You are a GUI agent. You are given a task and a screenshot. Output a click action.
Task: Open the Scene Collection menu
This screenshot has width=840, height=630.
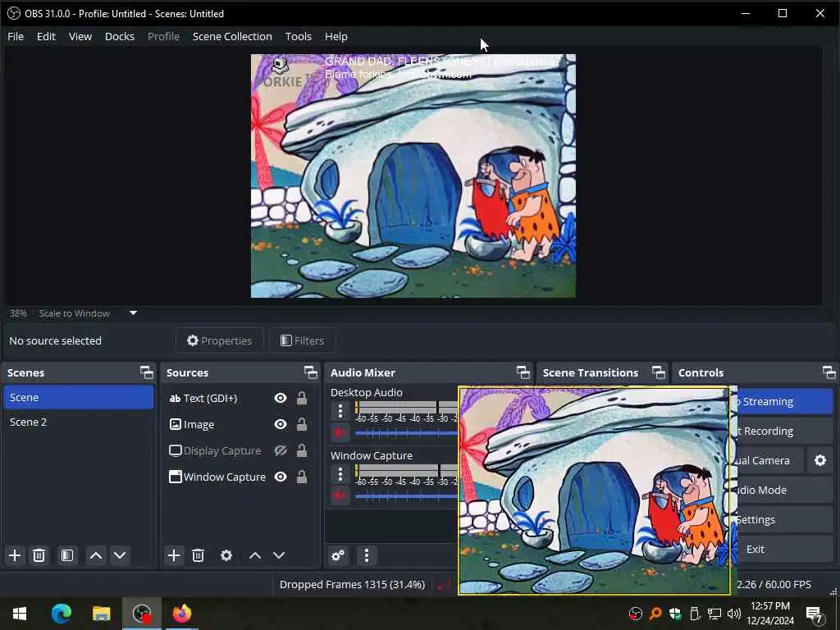232,36
